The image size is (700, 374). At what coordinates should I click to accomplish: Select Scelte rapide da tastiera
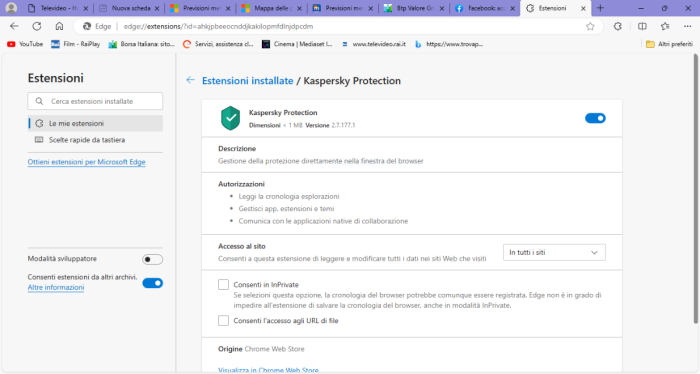pos(95,140)
